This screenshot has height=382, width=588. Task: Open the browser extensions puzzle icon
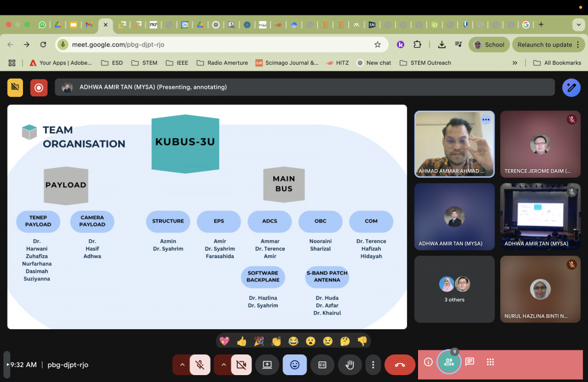pyautogui.click(x=417, y=45)
